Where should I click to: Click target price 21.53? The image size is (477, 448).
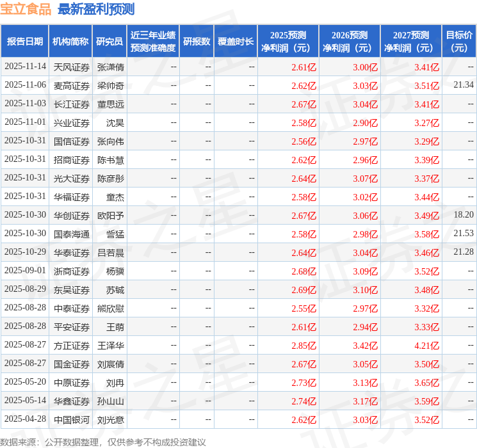[x=464, y=233]
